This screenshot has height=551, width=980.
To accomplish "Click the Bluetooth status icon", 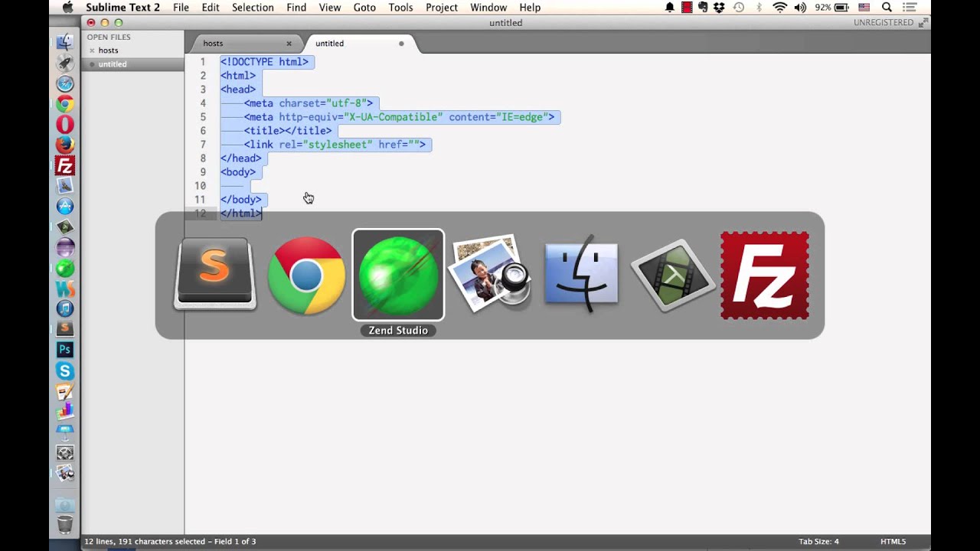I will click(x=759, y=7).
